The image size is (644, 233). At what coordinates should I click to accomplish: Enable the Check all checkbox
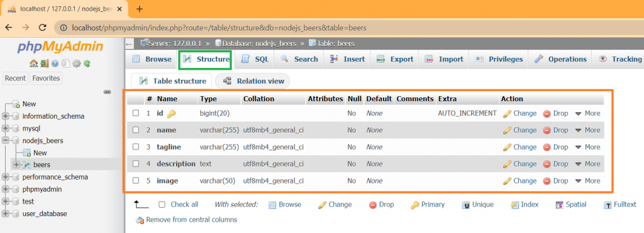click(x=162, y=204)
